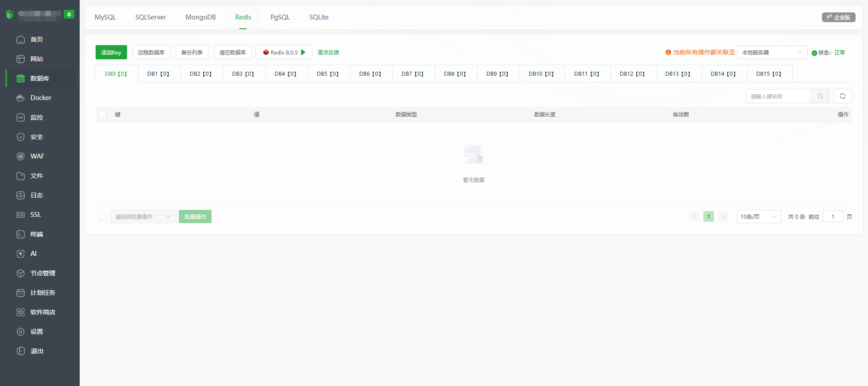This screenshot has width=868, height=386.
Task: Open the 本地服务器 server dropdown
Action: tap(772, 52)
